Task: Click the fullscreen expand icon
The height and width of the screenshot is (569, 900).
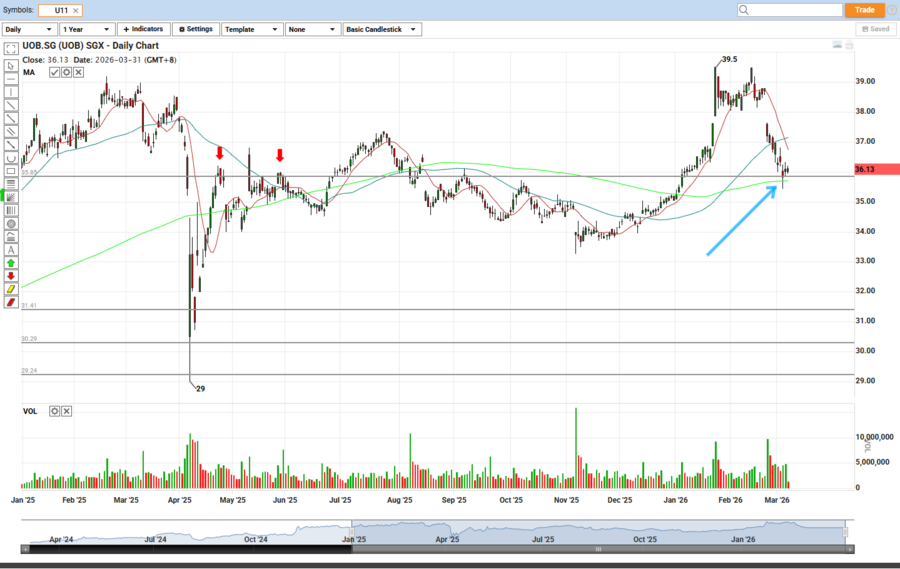Action: tap(11, 48)
